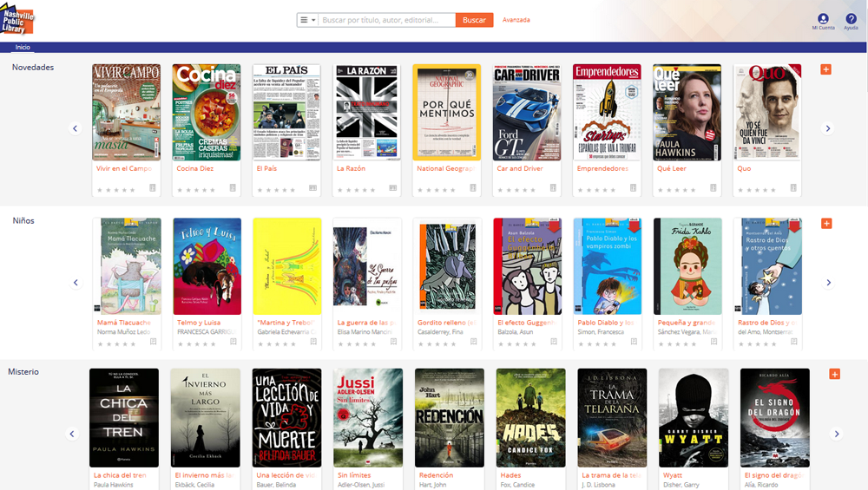The width and height of the screenshot is (868, 490).
Task: Rate Mamá Tlacuache using star rating
Action: (x=117, y=344)
